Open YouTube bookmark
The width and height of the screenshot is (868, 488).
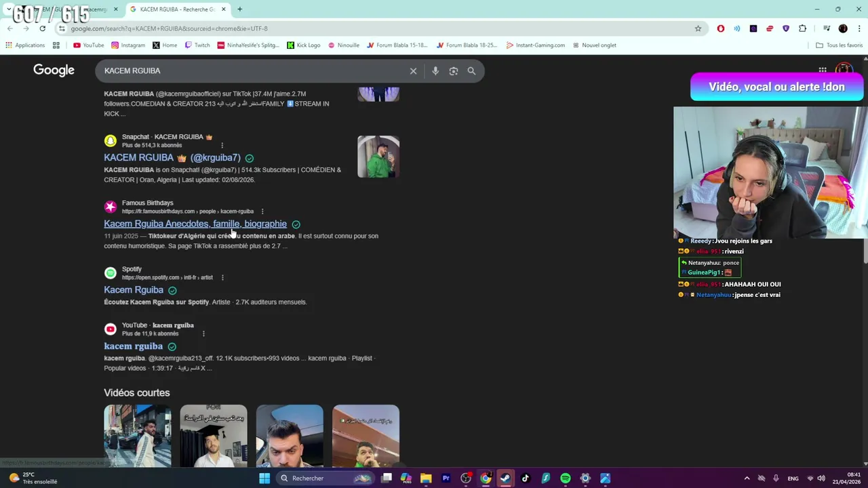tap(89, 45)
